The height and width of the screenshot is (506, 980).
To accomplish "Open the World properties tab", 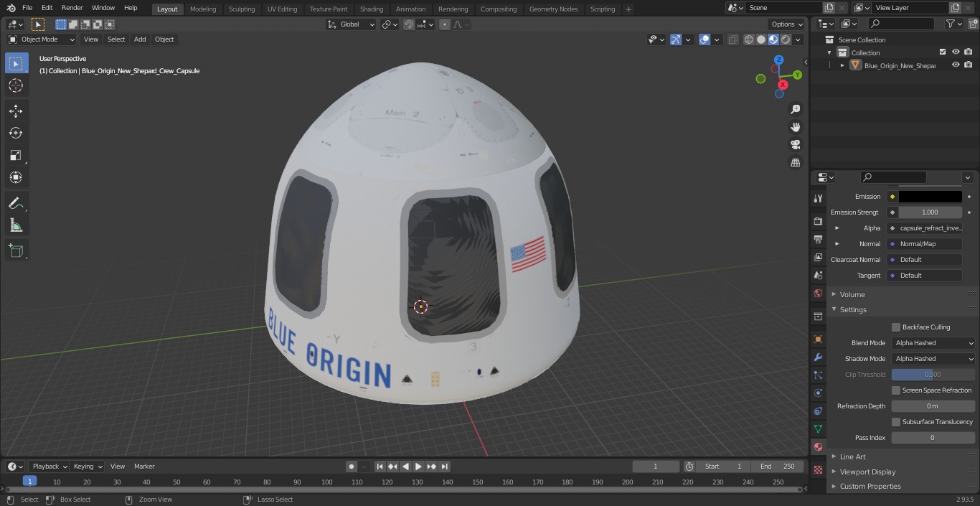I will click(x=818, y=293).
